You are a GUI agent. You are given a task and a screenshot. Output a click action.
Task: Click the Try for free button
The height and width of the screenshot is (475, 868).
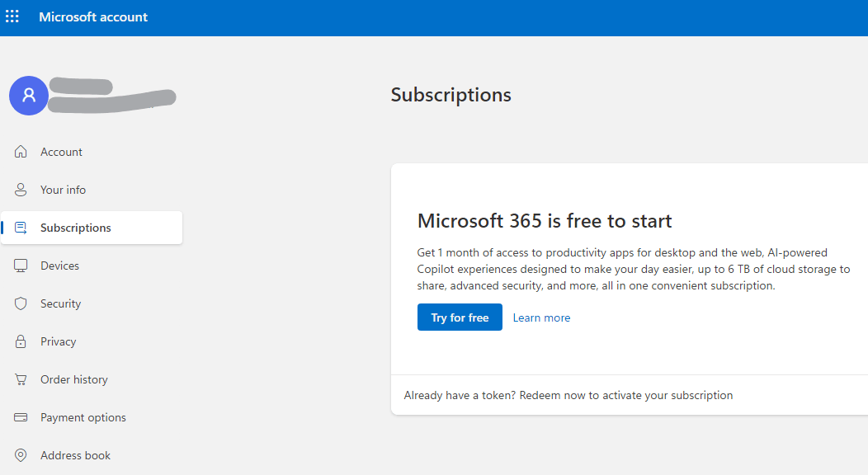click(460, 317)
